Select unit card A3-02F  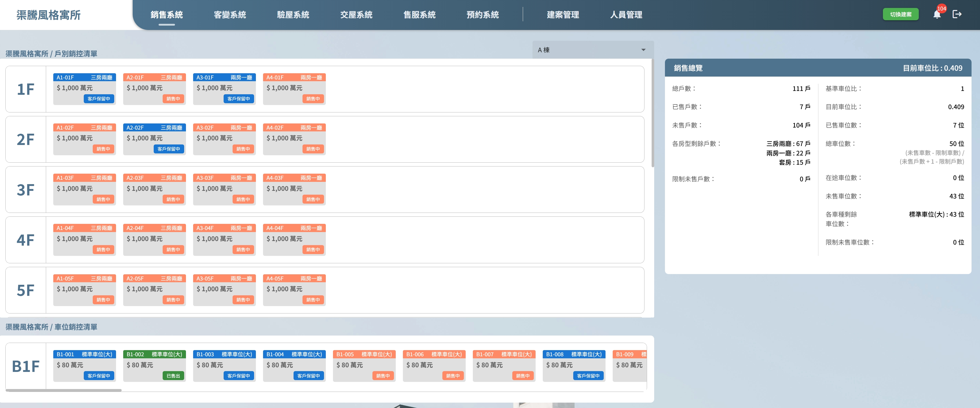point(224,139)
